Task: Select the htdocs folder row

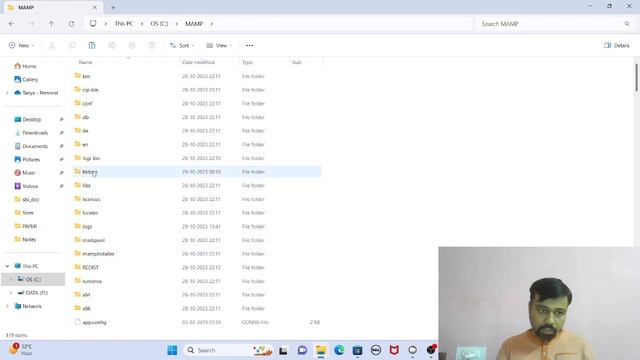Action: point(198,172)
